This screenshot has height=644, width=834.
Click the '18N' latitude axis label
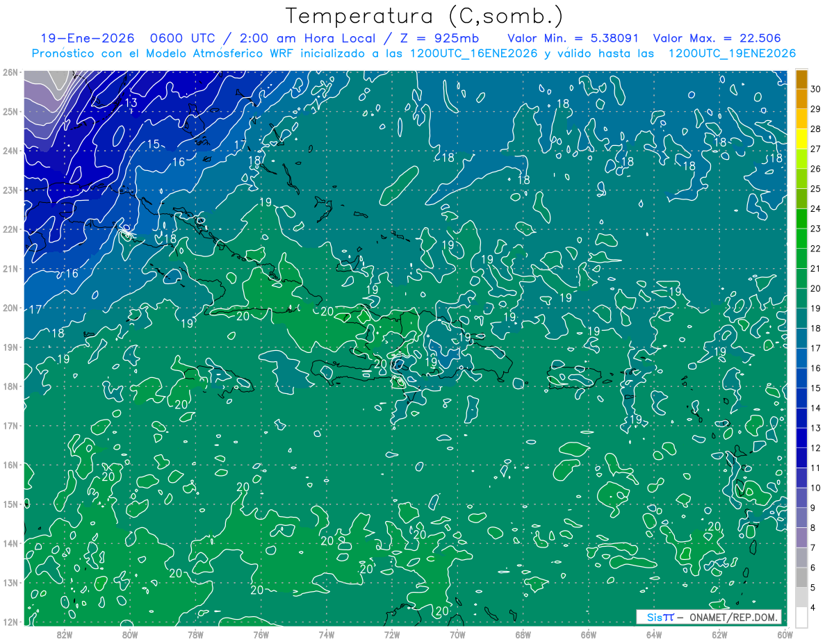click(10, 386)
